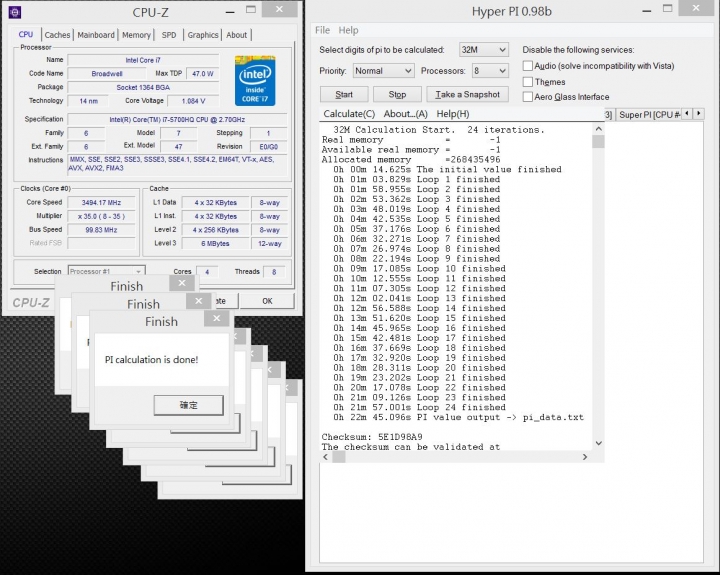Click the Loop 24 finished log line

pyautogui.click(x=420, y=407)
